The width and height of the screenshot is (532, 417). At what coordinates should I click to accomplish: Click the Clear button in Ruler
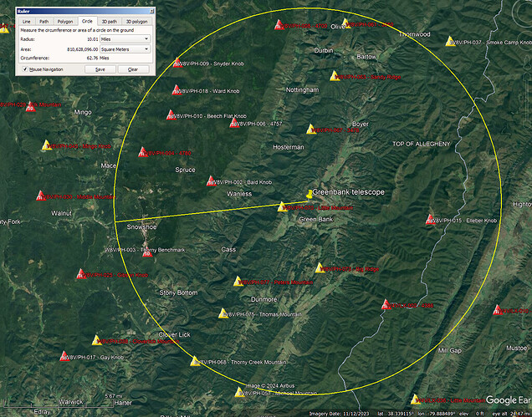click(x=133, y=69)
